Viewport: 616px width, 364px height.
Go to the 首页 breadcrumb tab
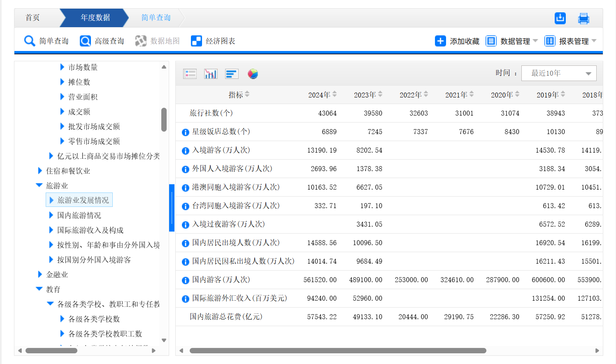[33, 18]
